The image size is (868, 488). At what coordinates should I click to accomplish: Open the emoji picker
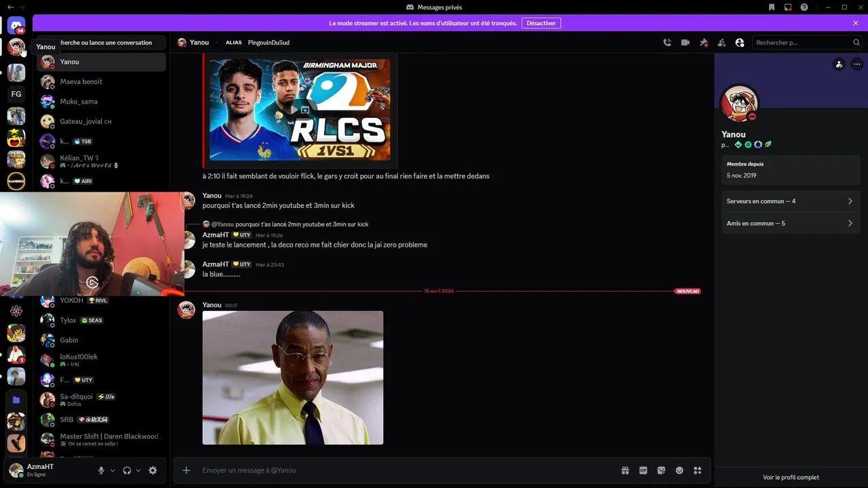[679, 470]
